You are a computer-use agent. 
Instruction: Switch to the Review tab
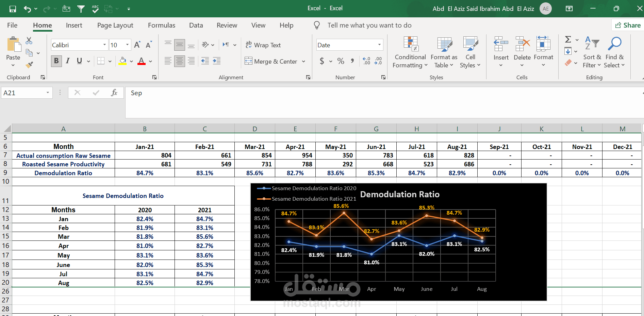coord(227,25)
